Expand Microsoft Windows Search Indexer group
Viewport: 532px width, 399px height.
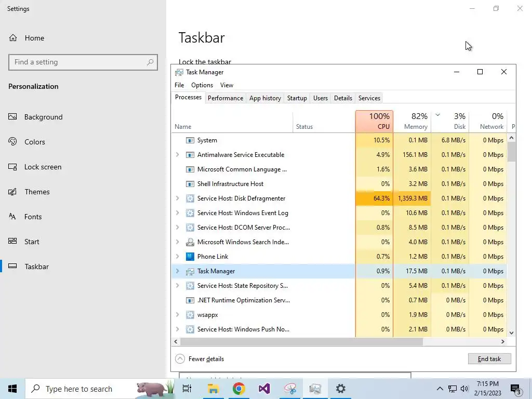click(x=178, y=242)
